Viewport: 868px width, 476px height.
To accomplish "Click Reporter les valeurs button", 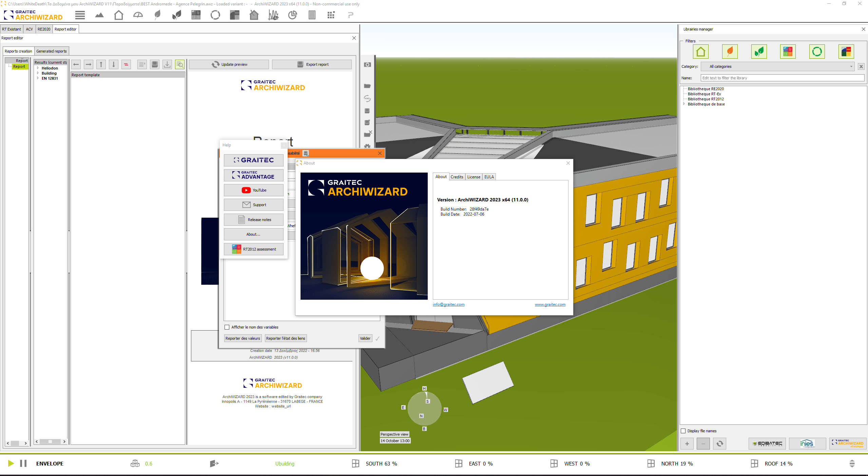I will coord(243,338).
